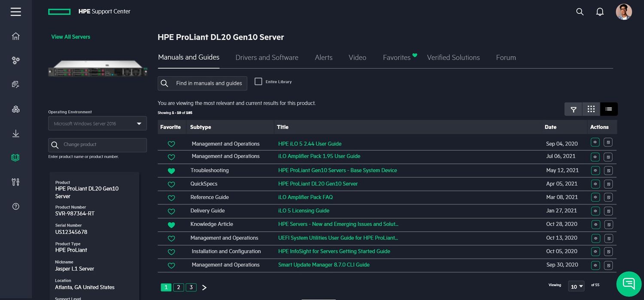
Task: Open the Forum tab
Action: 506,58
